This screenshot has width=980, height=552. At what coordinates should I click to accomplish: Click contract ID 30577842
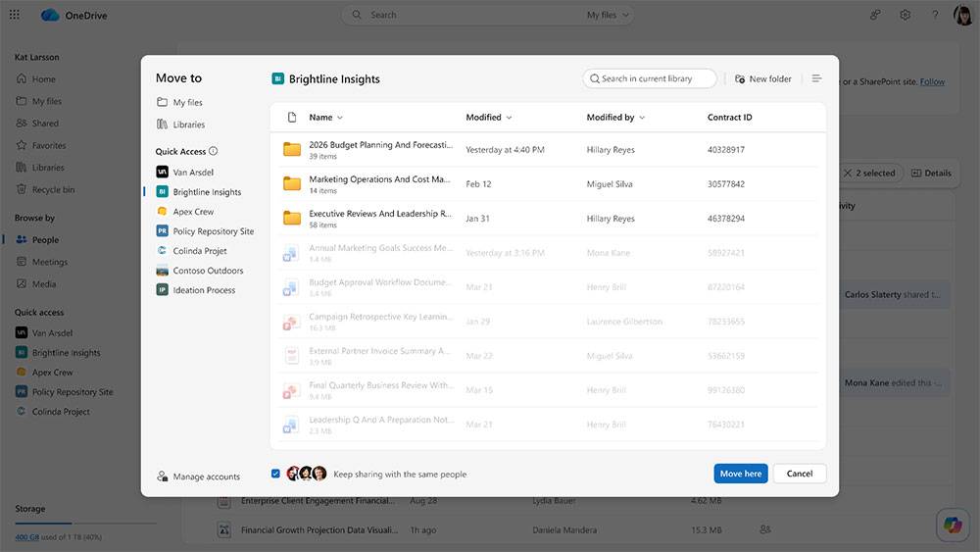click(x=725, y=183)
